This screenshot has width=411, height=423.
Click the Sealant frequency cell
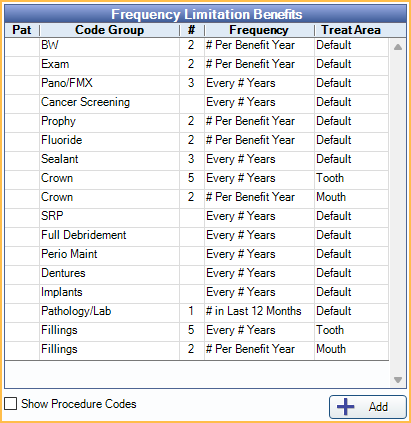pos(259,159)
